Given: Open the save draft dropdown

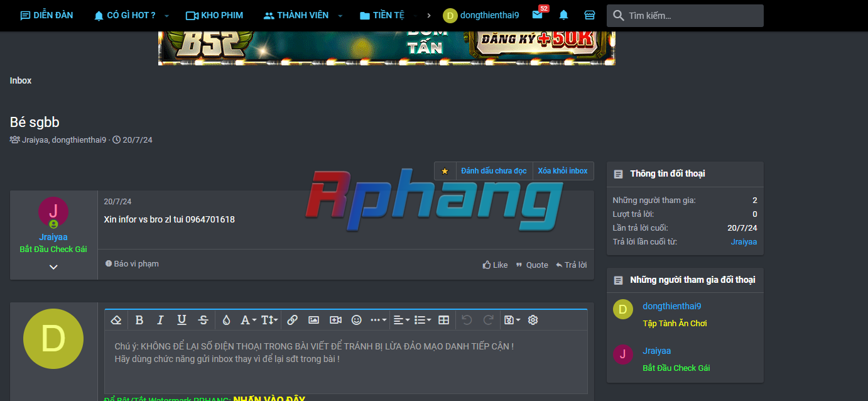Looking at the screenshot, I should tap(512, 320).
